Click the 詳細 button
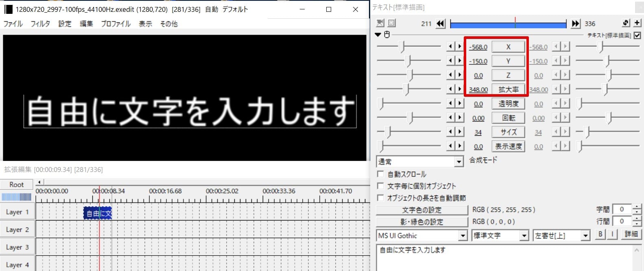Screen dimensions: 644x271 pos(631,234)
